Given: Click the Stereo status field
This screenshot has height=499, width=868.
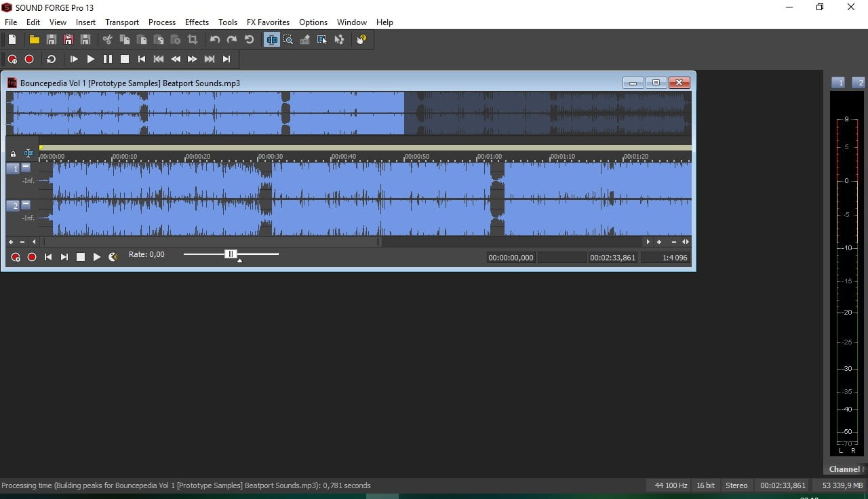Looking at the screenshot, I should click(x=736, y=485).
